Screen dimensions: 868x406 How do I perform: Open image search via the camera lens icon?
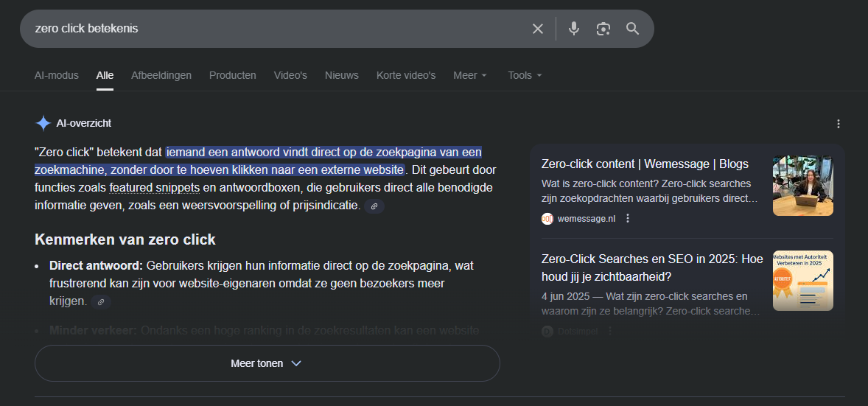coord(603,29)
